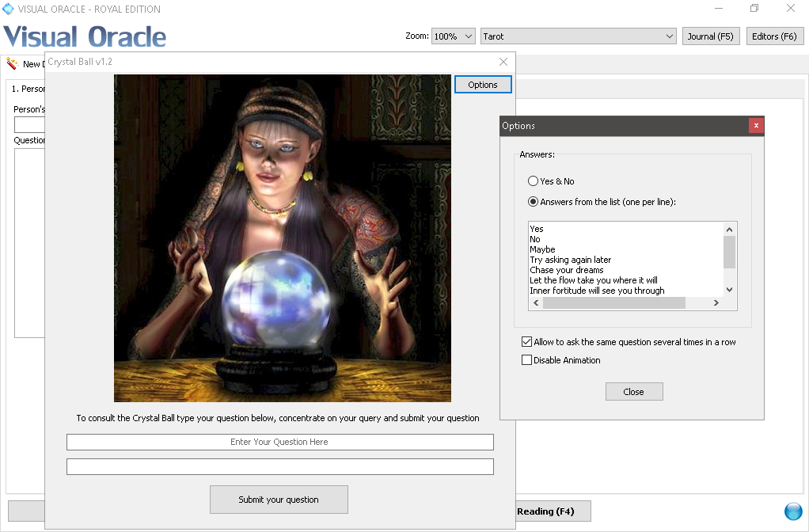Open the Journal (F5) button
The image size is (809, 532).
[711, 36]
